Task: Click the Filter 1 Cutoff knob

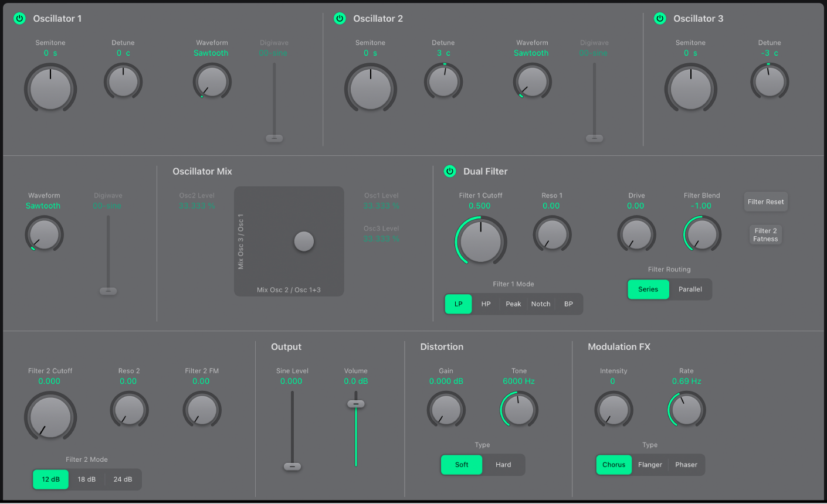Action: click(481, 241)
